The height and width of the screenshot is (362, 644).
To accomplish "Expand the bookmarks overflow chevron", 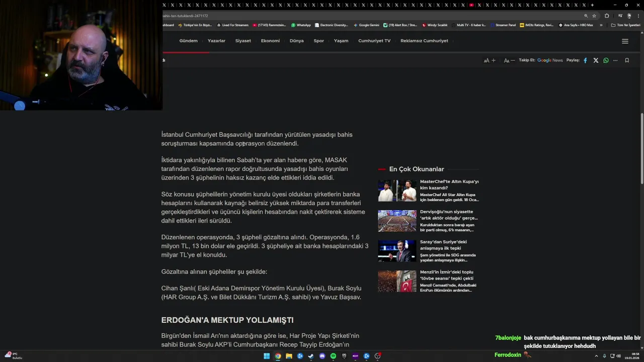I will point(601,25).
